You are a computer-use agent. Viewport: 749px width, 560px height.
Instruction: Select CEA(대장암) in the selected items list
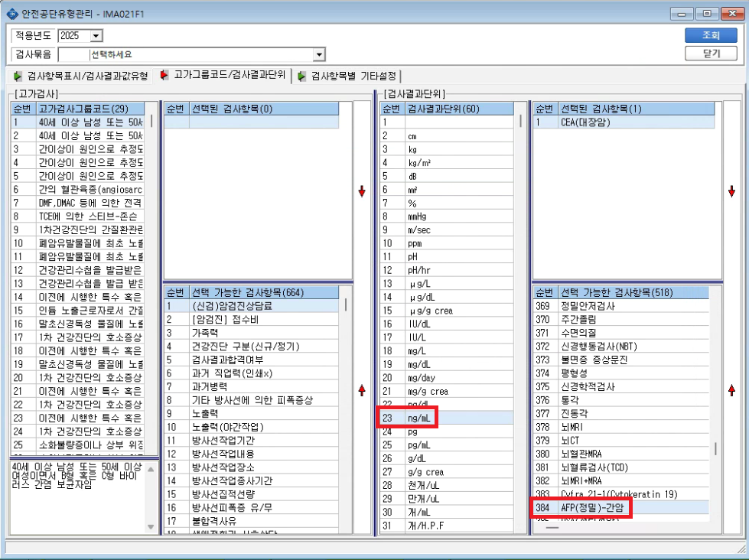(624, 122)
